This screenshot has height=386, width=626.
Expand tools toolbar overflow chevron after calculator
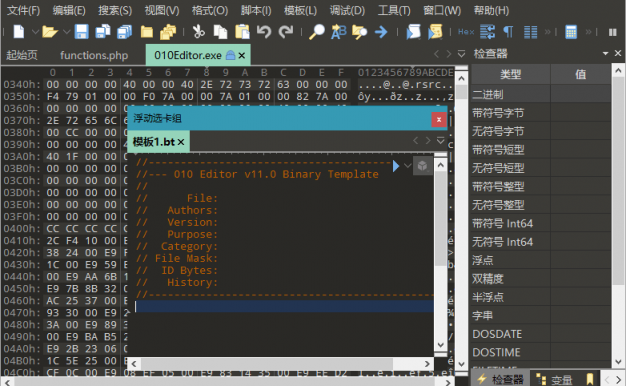(x=588, y=32)
